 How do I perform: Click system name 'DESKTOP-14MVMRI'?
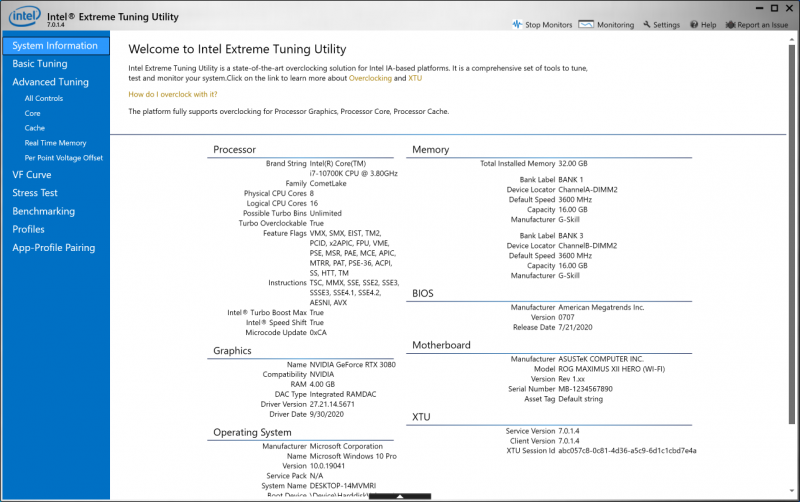click(343, 486)
